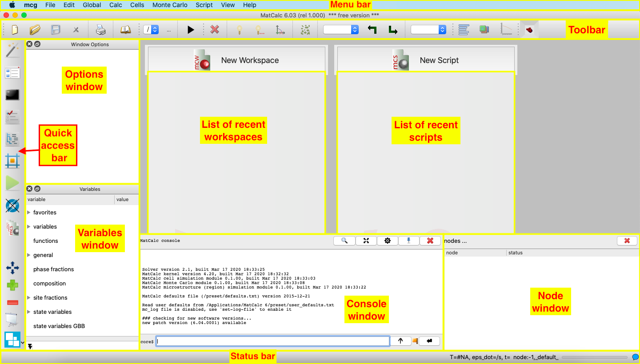Click the checklist icon in quick access bar

click(x=12, y=117)
